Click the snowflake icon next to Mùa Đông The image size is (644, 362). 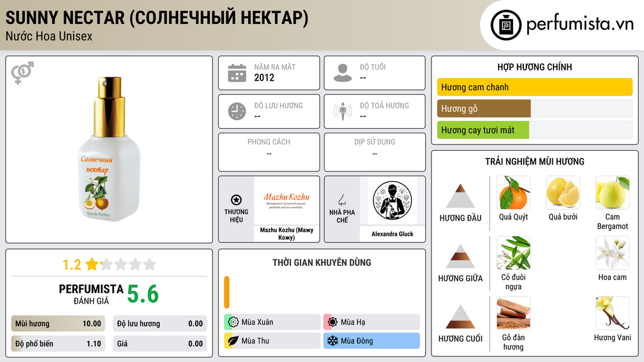[333, 341]
